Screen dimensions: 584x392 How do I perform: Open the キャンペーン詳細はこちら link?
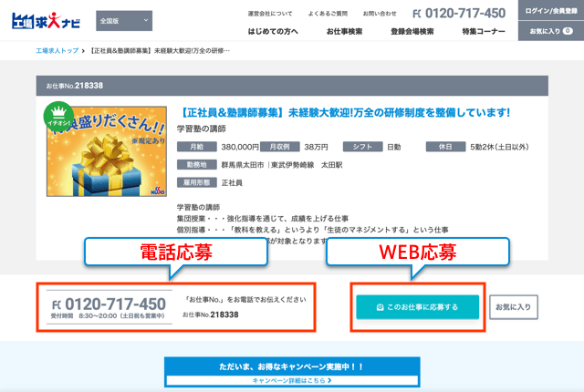[x=291, y=379]
